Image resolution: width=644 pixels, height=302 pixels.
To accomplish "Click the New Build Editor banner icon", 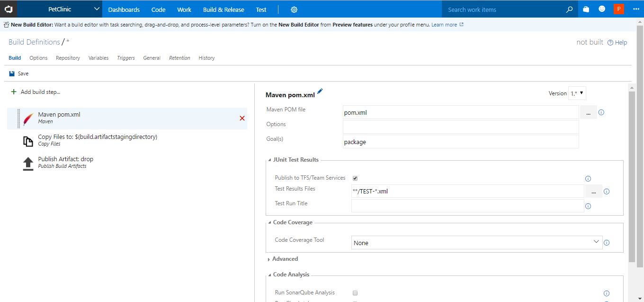I will (x=6, y=24).
